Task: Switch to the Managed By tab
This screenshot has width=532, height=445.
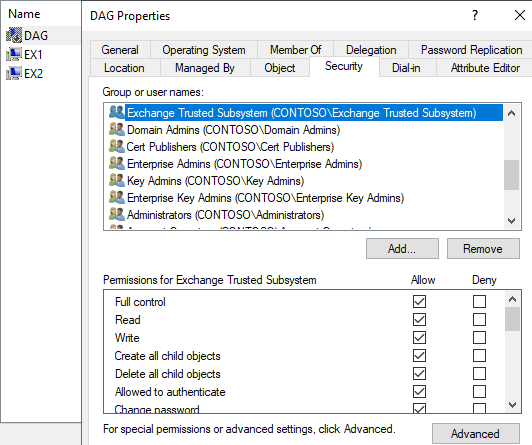Action: click(205, 68)
